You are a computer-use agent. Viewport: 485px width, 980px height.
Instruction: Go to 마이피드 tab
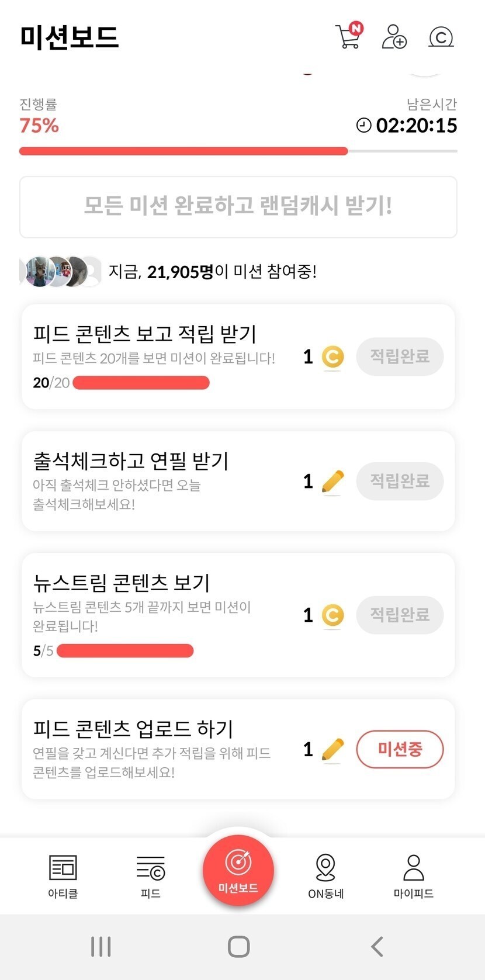coord(413,875)
